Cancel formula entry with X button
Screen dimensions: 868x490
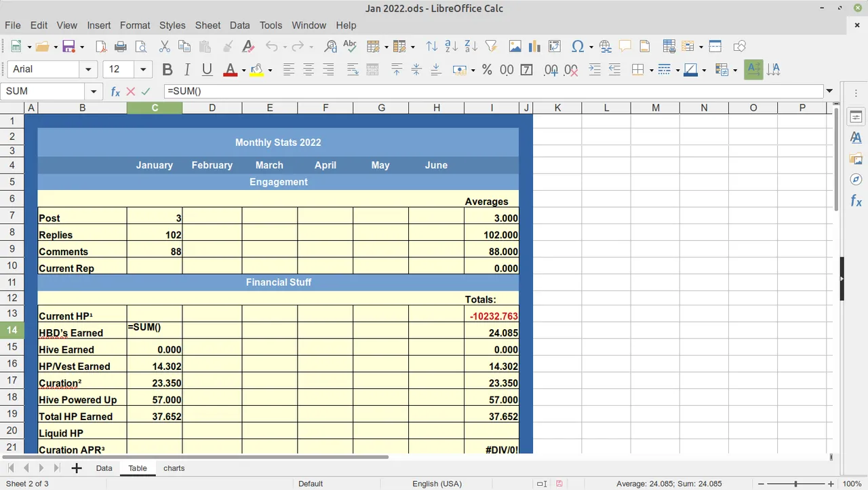coord(130,92)
